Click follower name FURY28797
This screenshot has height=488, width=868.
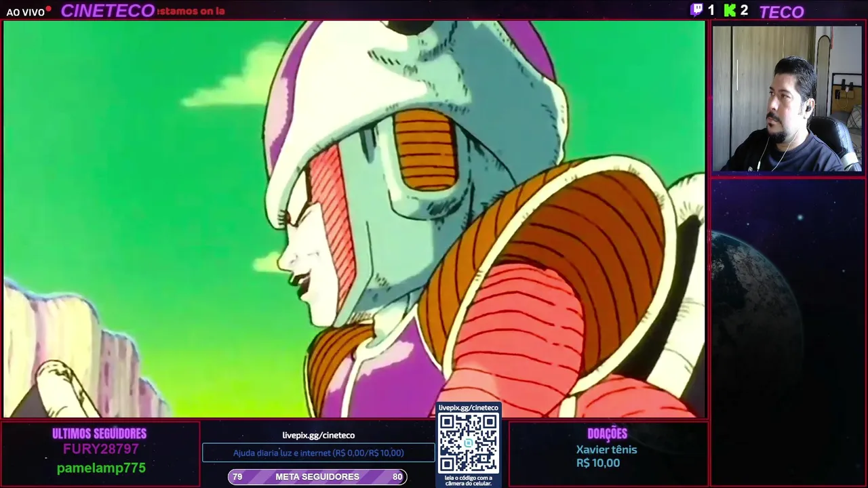[x=101, y=449]
